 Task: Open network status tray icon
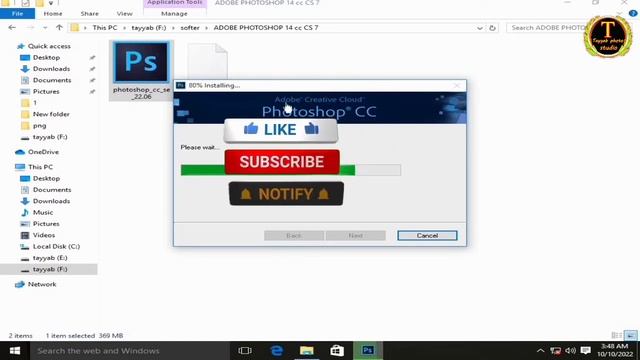(x=556, y=351)
